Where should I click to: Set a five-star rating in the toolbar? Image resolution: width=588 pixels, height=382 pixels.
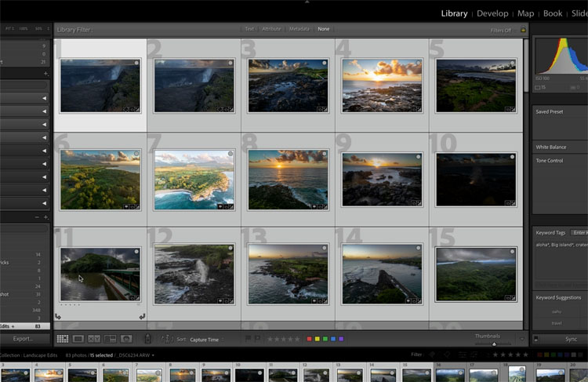(297, 339)
